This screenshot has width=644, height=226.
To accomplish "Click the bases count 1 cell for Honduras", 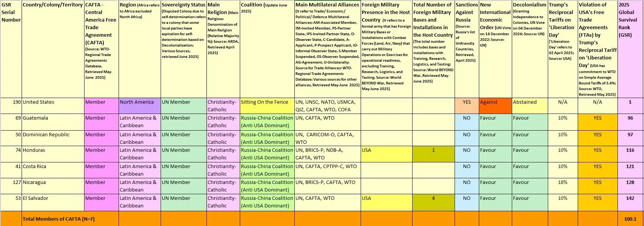I will [x=433, y=154].
